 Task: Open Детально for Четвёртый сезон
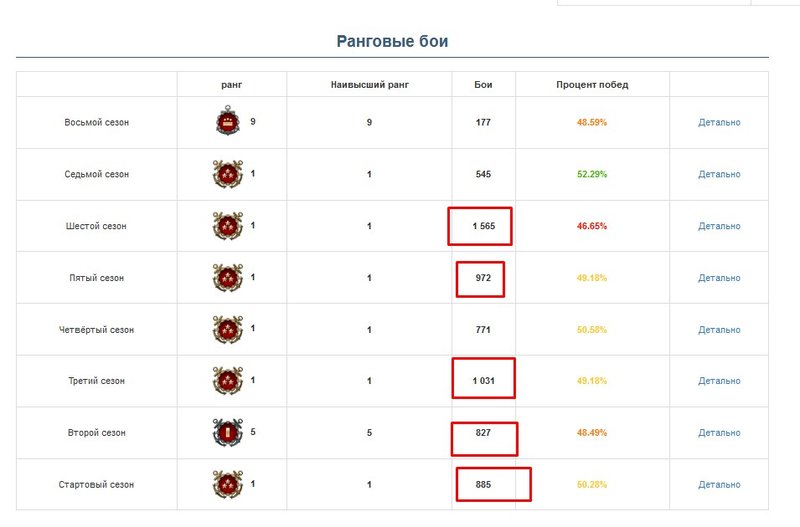tap(719, 330)
